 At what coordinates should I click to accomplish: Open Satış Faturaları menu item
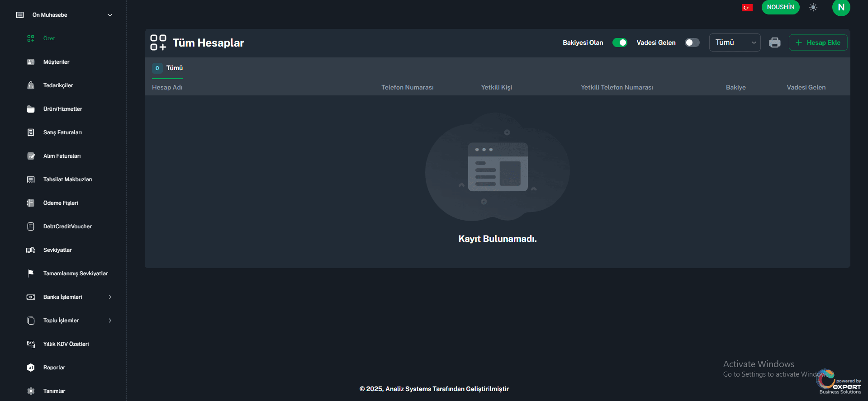pos(62,132)
